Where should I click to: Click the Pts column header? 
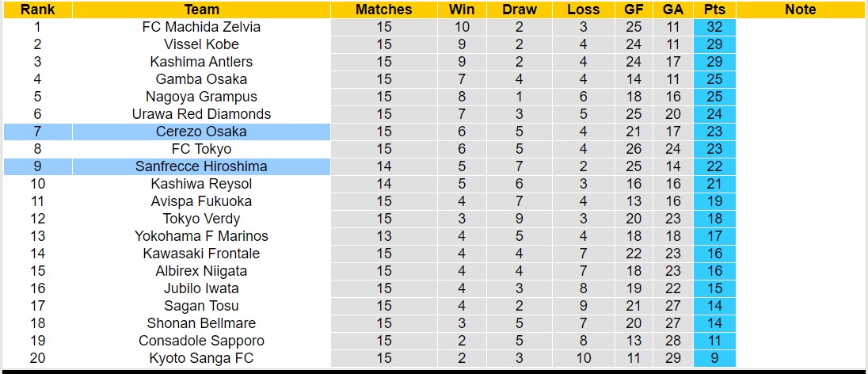coord(714,10)
